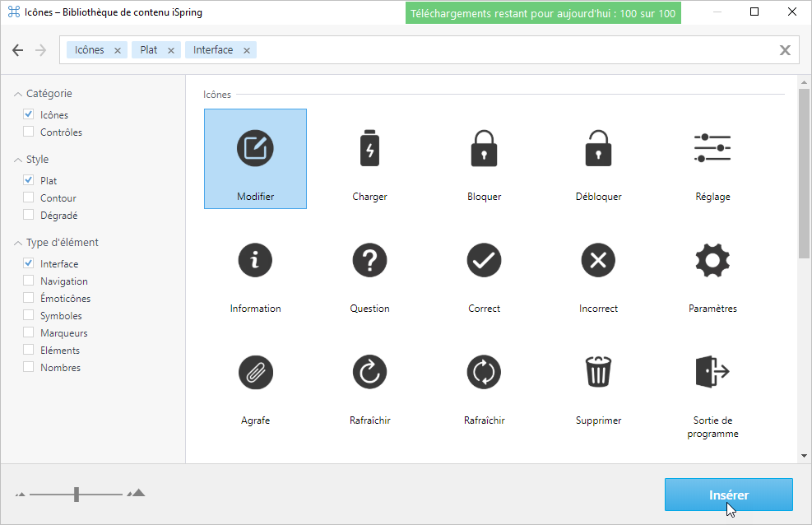Click the back arrow navigation button

click(x=18, y=51)
